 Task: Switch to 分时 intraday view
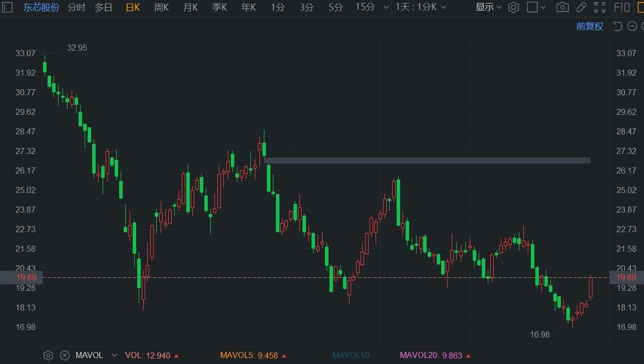point(76,7)
